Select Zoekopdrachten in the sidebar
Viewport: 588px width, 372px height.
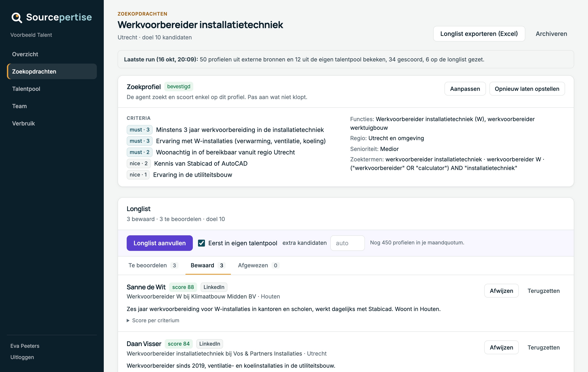(x=52, y=71)
